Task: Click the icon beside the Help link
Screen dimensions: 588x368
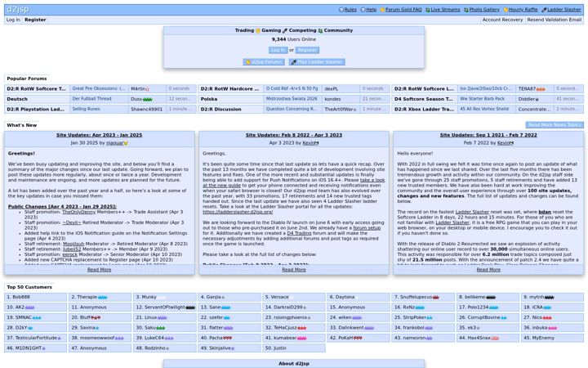Action: pyautogui.click(x=363, y=10)
